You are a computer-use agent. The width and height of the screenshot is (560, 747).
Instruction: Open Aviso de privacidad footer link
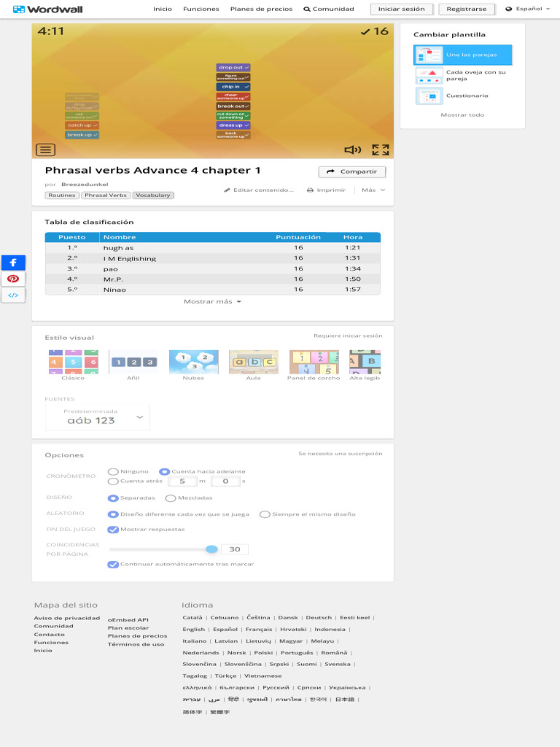tap(66, 619)
